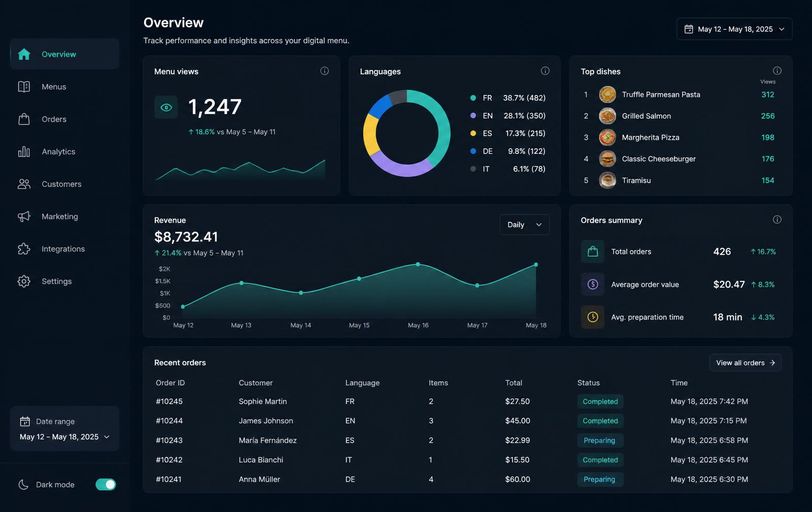Open the header May 12 – May 18, 2025 dropdown
Viewport: 812px width, 512px height.
pos(734,29)
